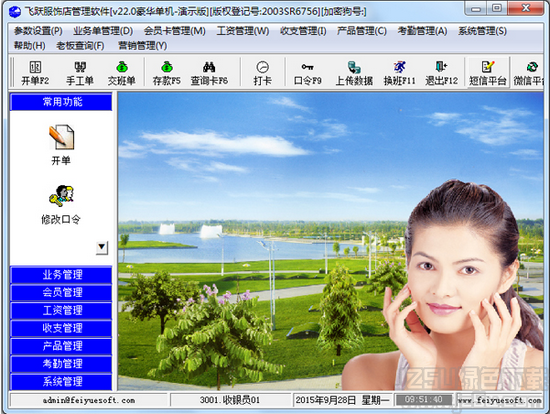
Task: Click the www.feiyuesoft.com status bar link
Action: pos(500,400)
